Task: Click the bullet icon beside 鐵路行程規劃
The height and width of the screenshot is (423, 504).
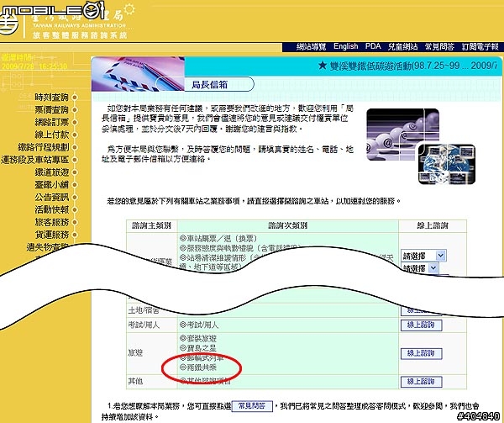Action: (x=75, y=147)
